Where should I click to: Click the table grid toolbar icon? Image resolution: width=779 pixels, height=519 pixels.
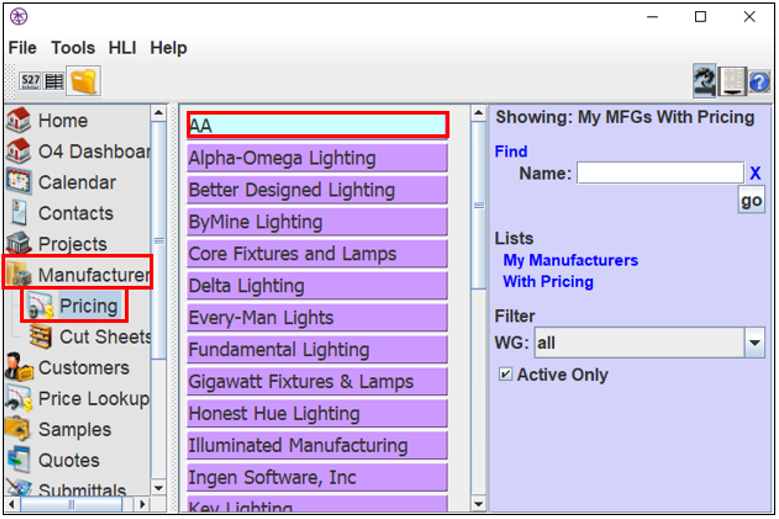tap(54, 81)
